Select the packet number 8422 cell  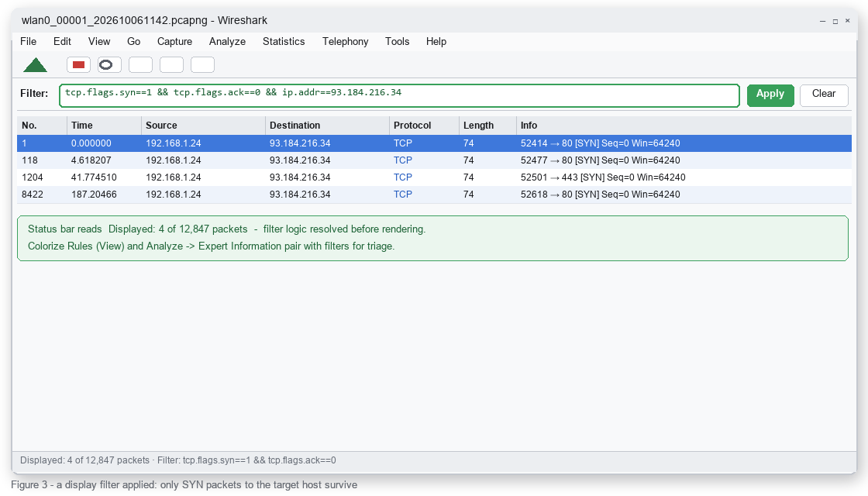33,195
